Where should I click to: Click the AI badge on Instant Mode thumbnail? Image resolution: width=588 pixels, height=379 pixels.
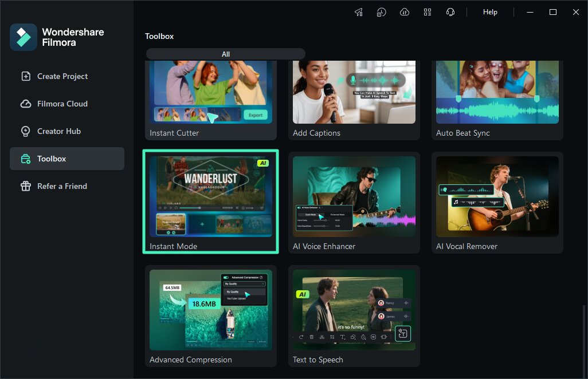(263, 163)
